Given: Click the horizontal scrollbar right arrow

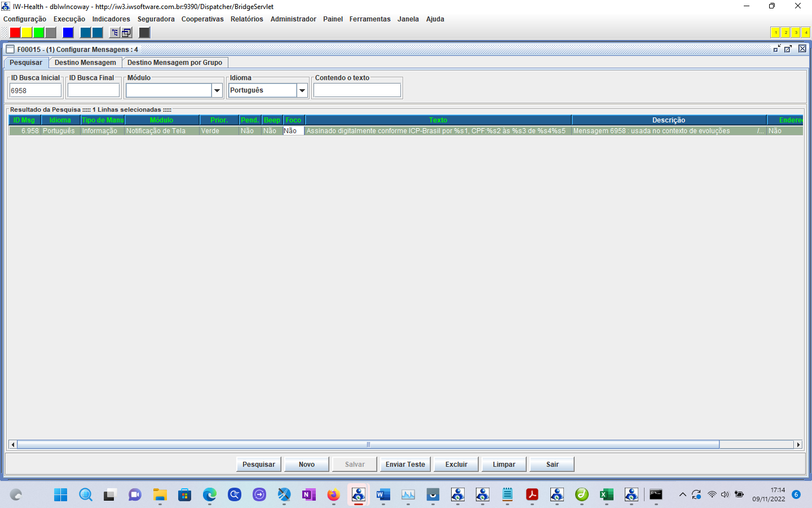Looking at the screenshot, I should [x=798, y=445].
